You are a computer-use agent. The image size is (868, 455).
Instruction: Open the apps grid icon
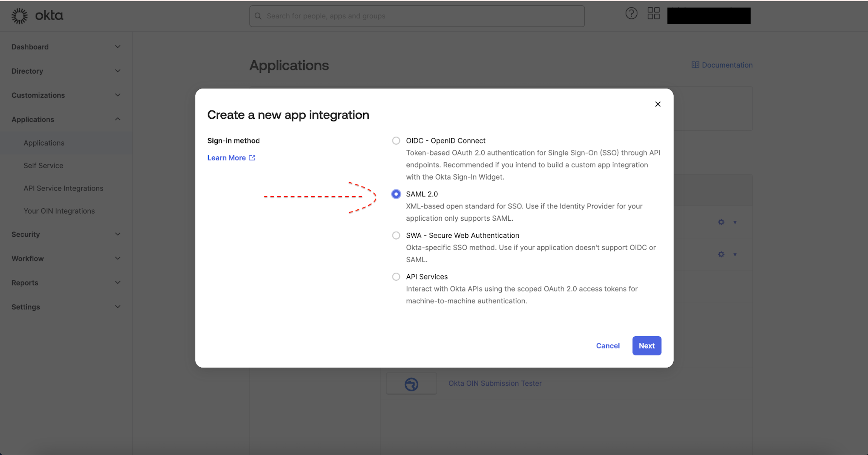[x=653, y=13]
